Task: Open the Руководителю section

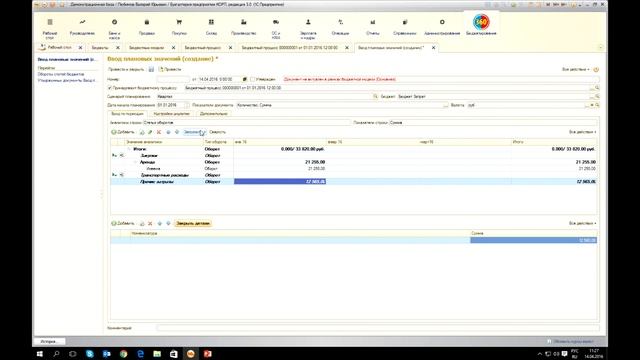Action: 82,27
